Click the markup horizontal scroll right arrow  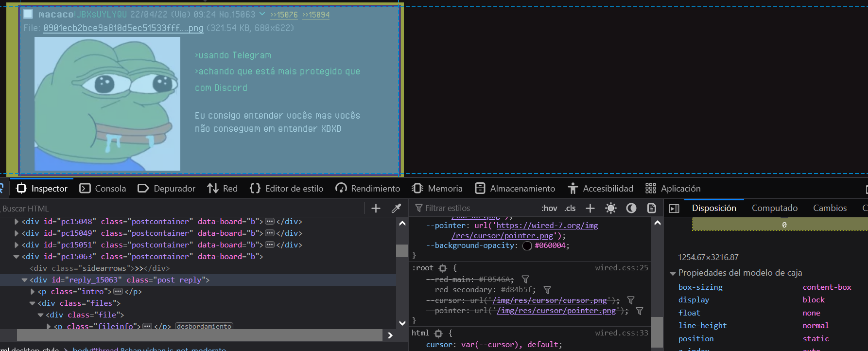tap(390, 335)
